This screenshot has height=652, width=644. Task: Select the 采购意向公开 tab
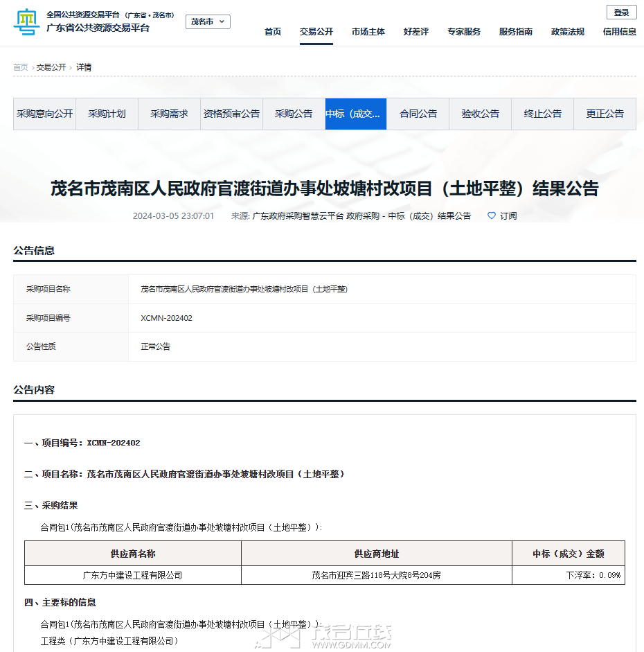44,114
